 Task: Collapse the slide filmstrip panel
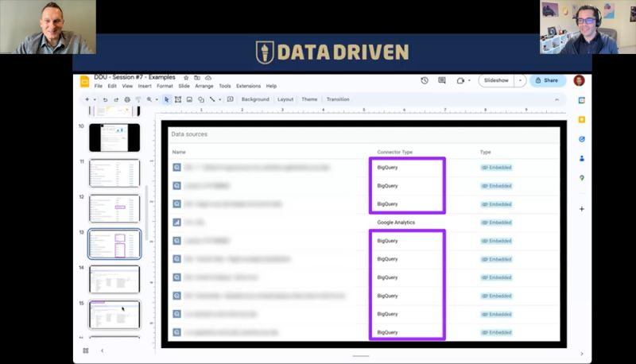pyautogui.click(x=103, y=350)
